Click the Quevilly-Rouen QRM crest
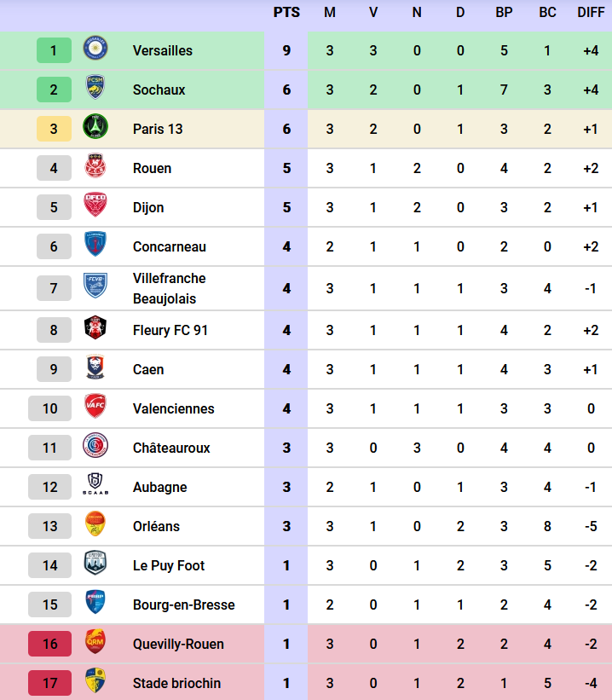Screen dimensions: 612x700 (x=95, y=643)
